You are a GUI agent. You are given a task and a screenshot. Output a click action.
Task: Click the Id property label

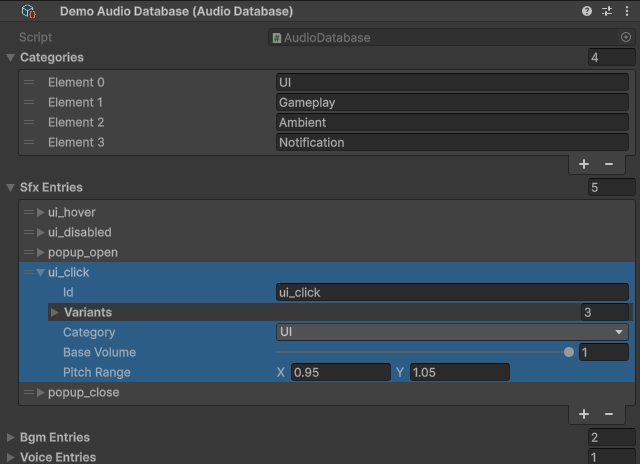pyautogui.click(x=68, y=292)
